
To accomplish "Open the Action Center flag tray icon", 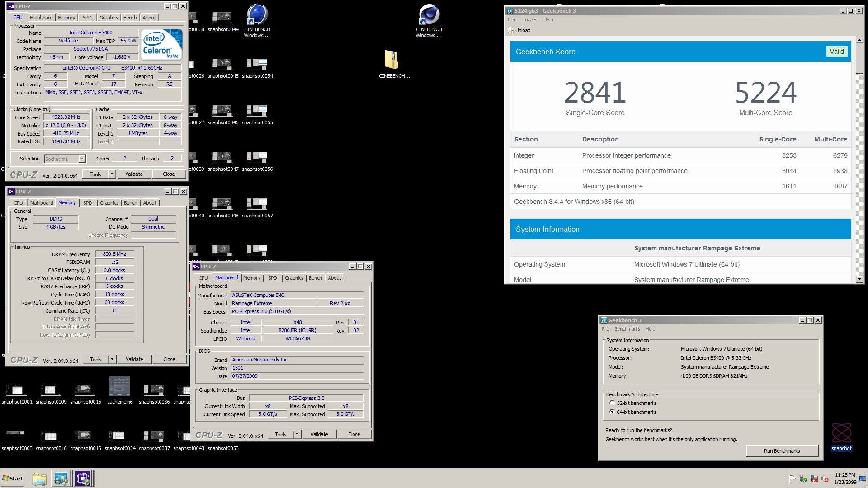I will click(x=792, y=479).
